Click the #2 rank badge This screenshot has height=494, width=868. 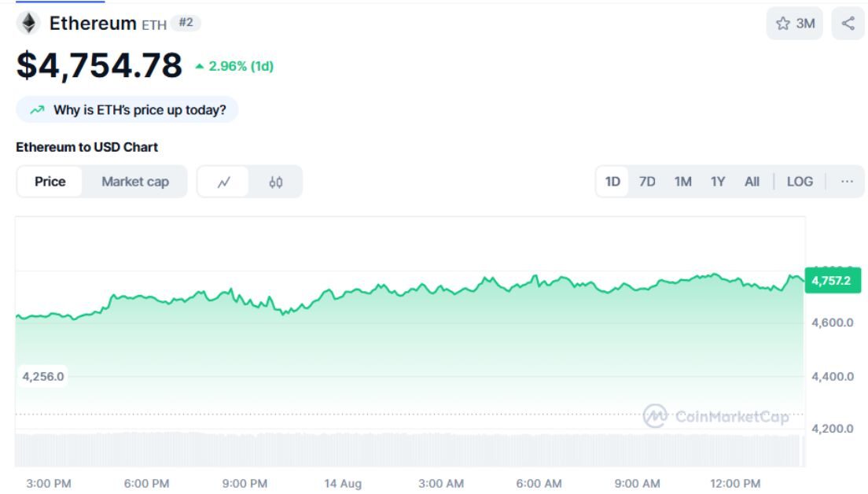pyautogui.click(x=186, y=23)
